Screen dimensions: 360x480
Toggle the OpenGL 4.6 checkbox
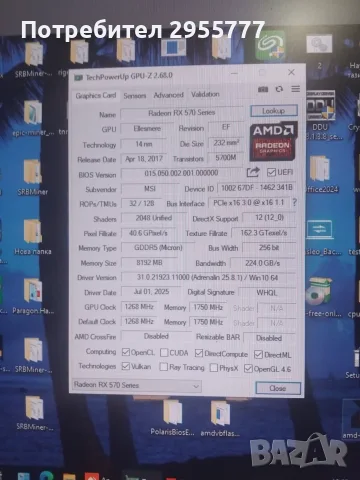pos(248,368)
